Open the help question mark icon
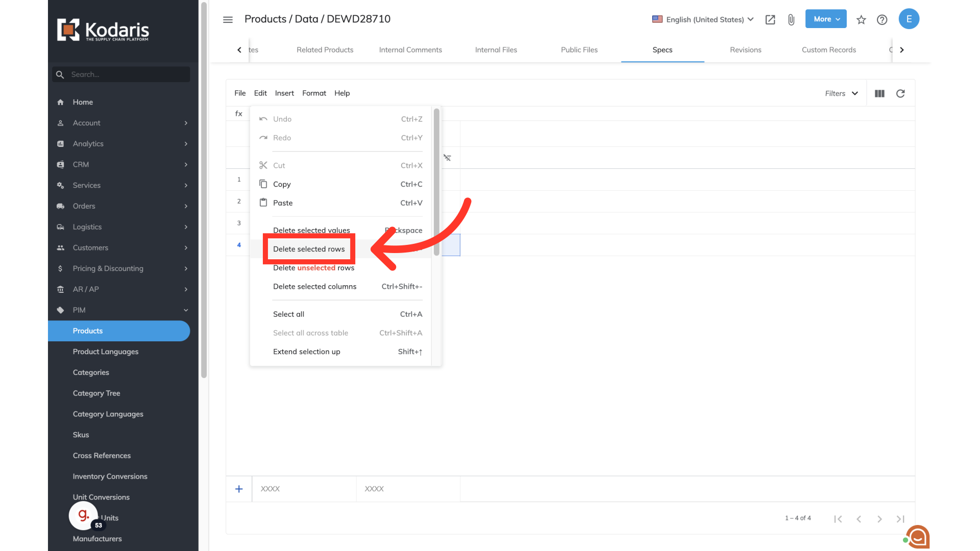The height and width of the screenshot is (551, 980). [x=882, y=19]
